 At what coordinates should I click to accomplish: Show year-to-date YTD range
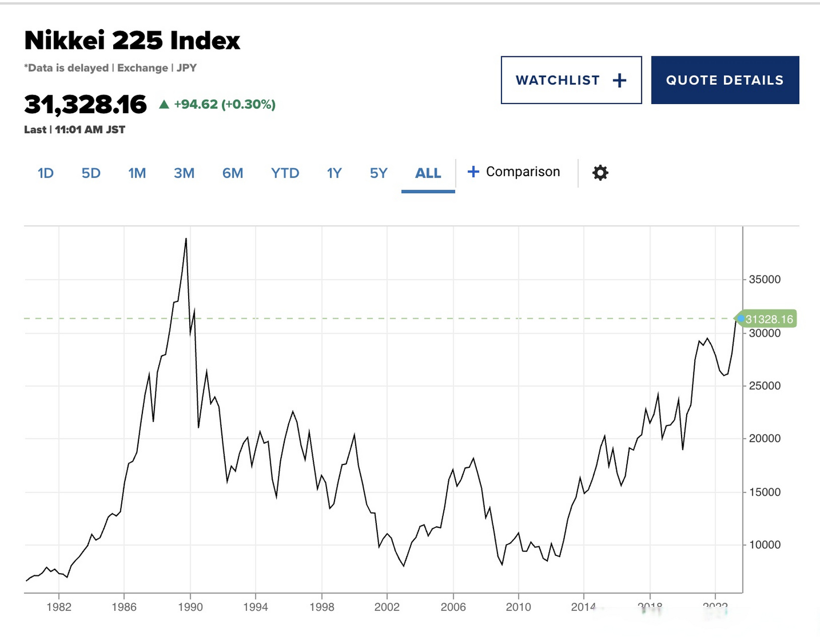pyautogui.click(x=285, y=173)
